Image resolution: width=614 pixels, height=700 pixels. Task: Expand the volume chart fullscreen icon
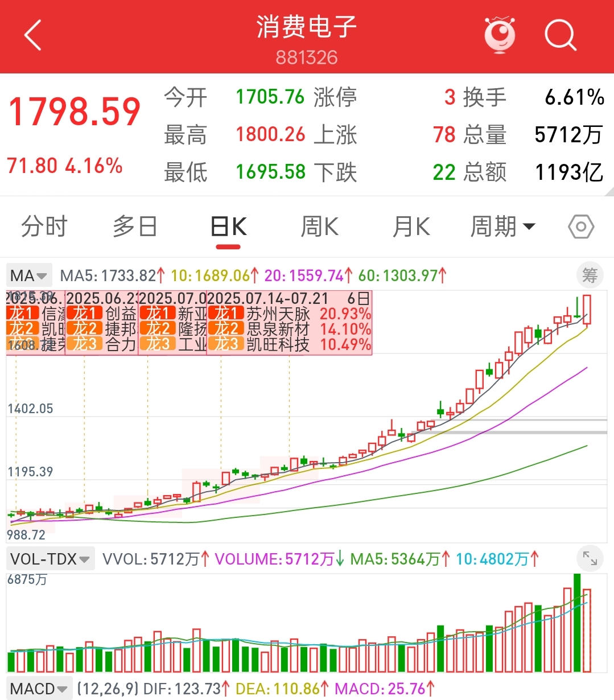(590, 559)
